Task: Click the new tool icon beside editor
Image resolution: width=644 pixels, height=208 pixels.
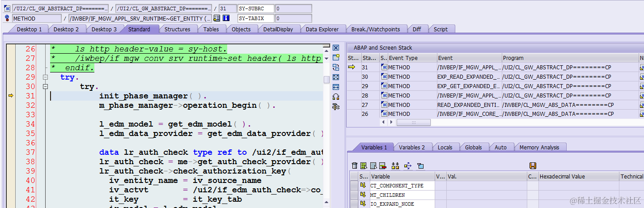Action: (x=336, y=57)
